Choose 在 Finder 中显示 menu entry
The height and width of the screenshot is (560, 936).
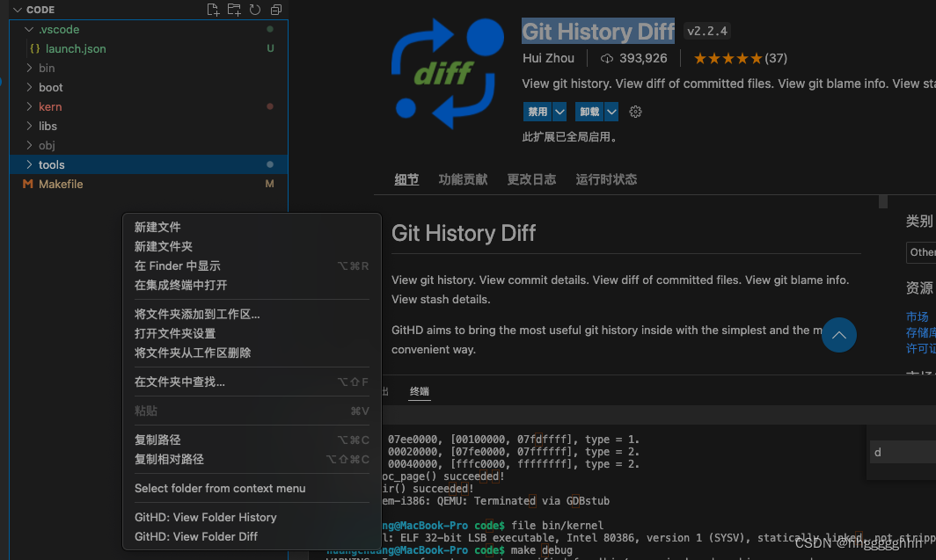(x=252, y=266)
